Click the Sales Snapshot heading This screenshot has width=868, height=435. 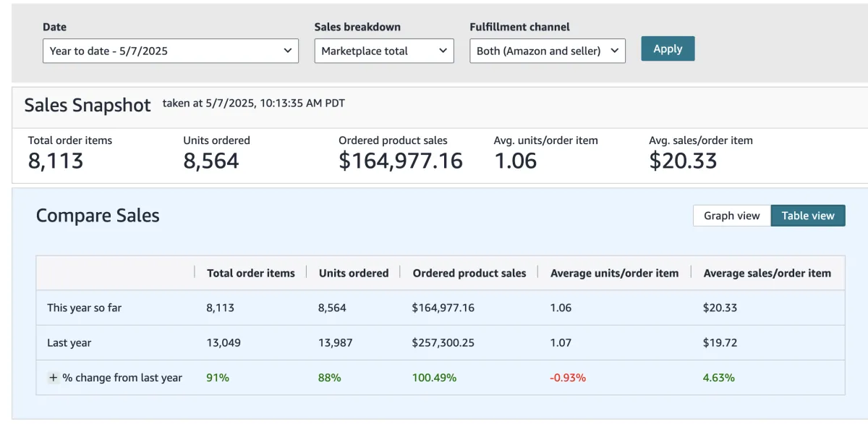click(88, 105)
